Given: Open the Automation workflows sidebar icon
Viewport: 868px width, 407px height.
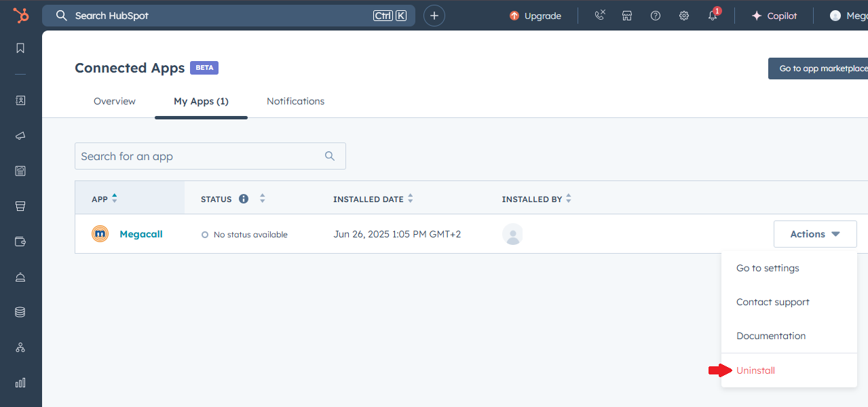Looking at the screenshot, I should pyautogui.click(x=20, y=347).
